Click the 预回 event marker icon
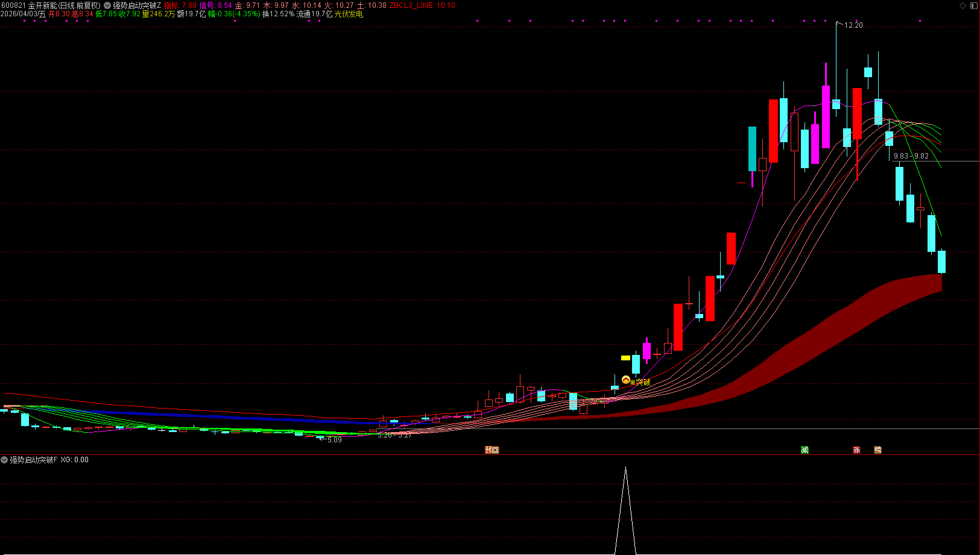The image size is (980, 555). pos(492,450)
